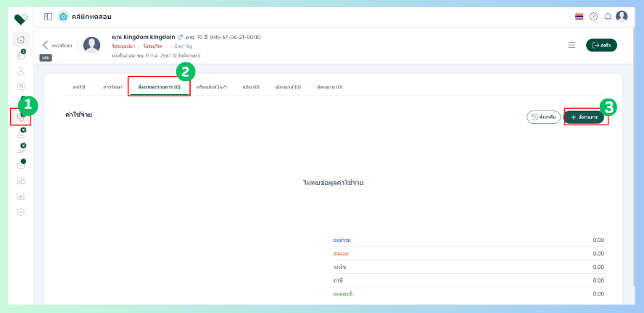Click the patient name kingdom kingdom
The height and width of the screenshot is (313, 644).
149,37
